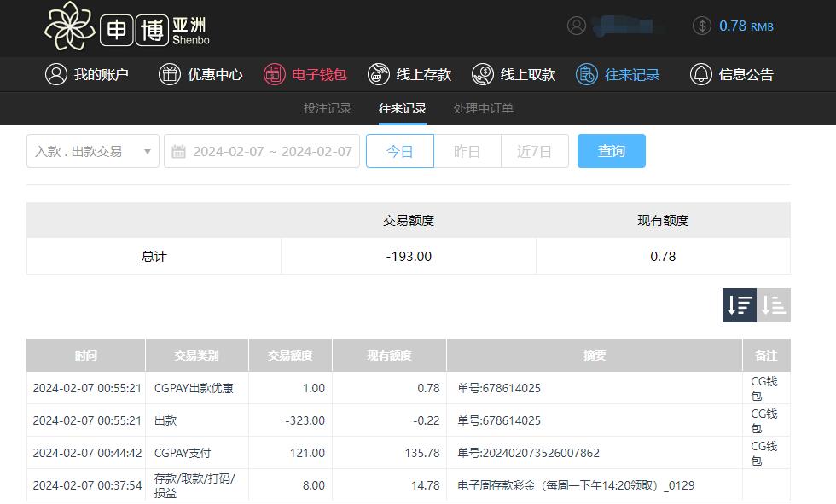The height and width of the screenshot is (504, 836).
Task: Click the 总计 row label
Action: [x=154, y=256]
